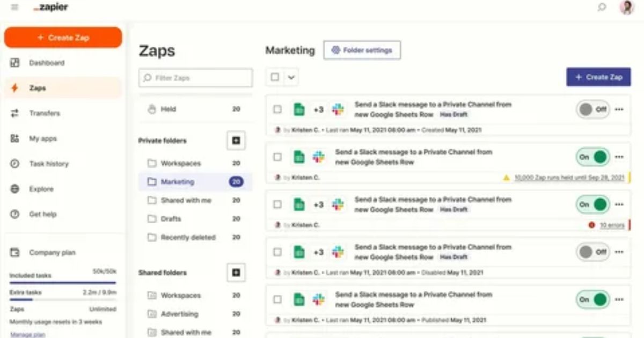
Task: Expand the dropdown arrow beside select-all checkbox
Action: 291,77
